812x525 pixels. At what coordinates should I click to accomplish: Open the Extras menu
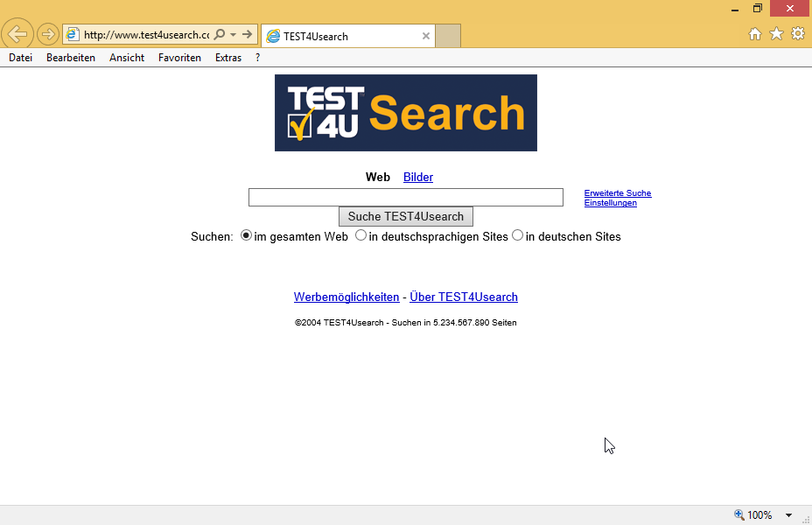228,58
